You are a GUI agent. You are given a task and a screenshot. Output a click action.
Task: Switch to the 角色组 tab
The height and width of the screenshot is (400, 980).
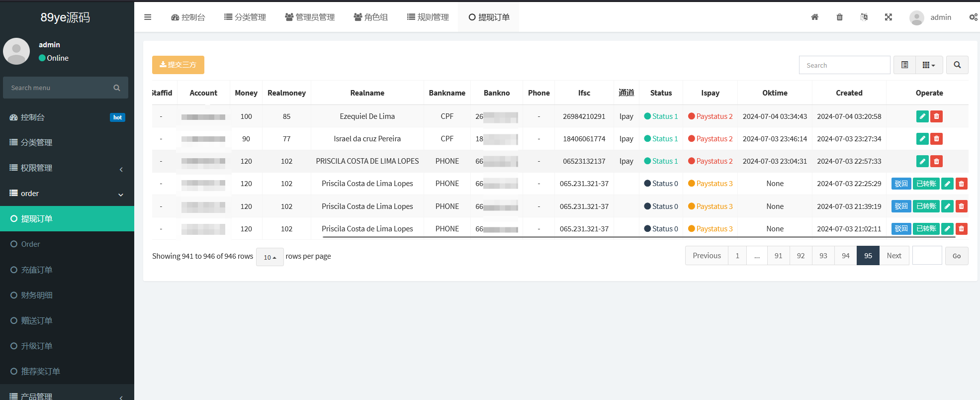(x=370, y=17)
